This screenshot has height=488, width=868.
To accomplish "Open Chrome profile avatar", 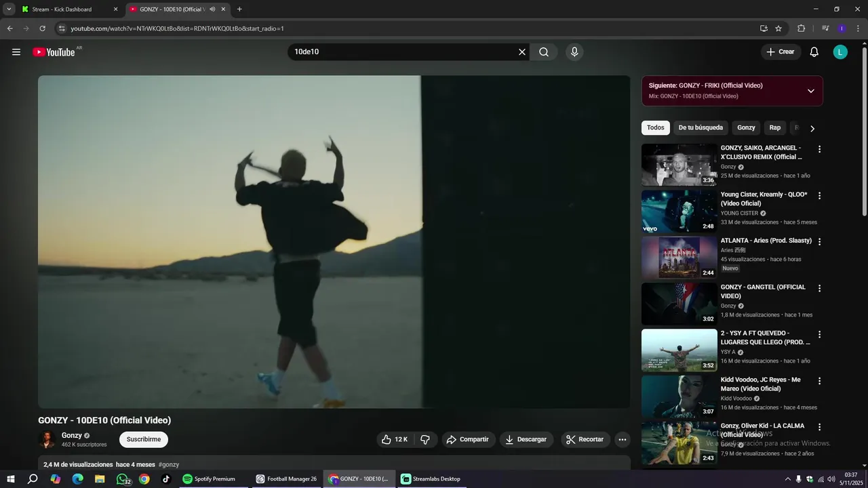I will click(x=842, y=28).
